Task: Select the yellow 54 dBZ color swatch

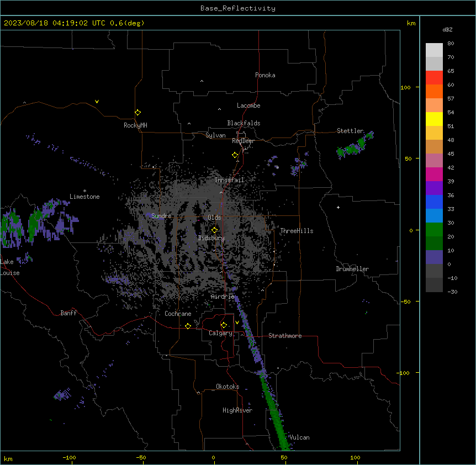Action: pyautogui.click(x=434, y=119)
